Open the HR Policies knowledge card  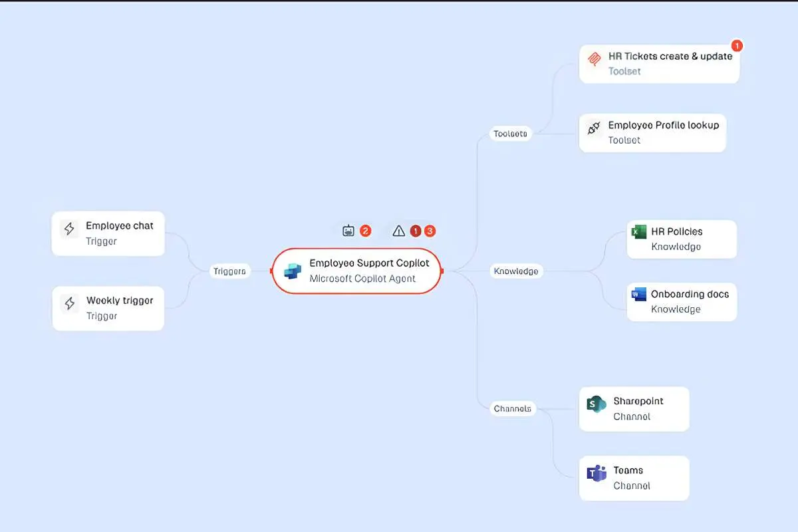[682, 239]
